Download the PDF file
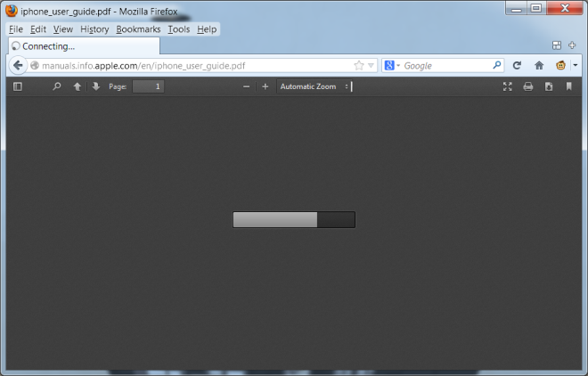The width and height of the screenshot is (588, 376). 549,86
